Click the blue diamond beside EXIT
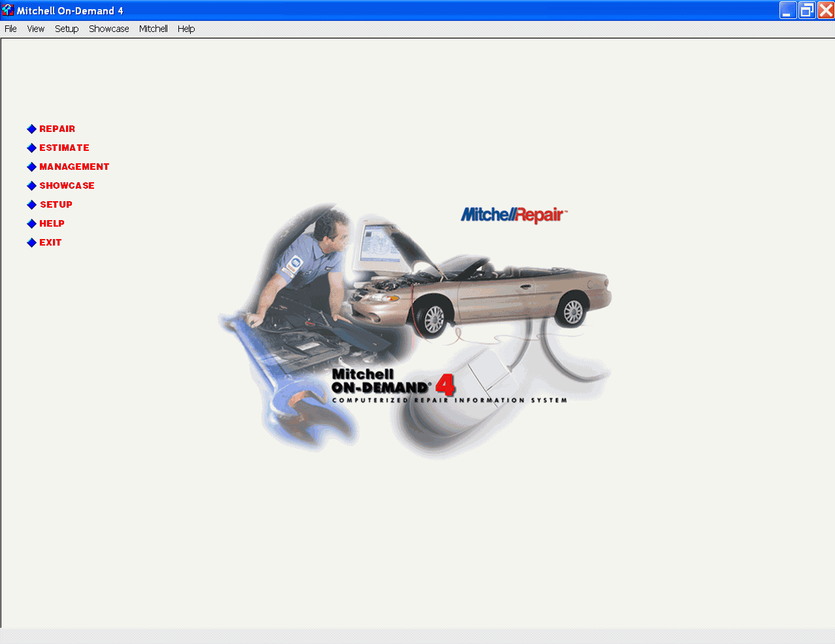Image resolution: width=835 pixels, height=644 pixels. click(x=31, y=243)
